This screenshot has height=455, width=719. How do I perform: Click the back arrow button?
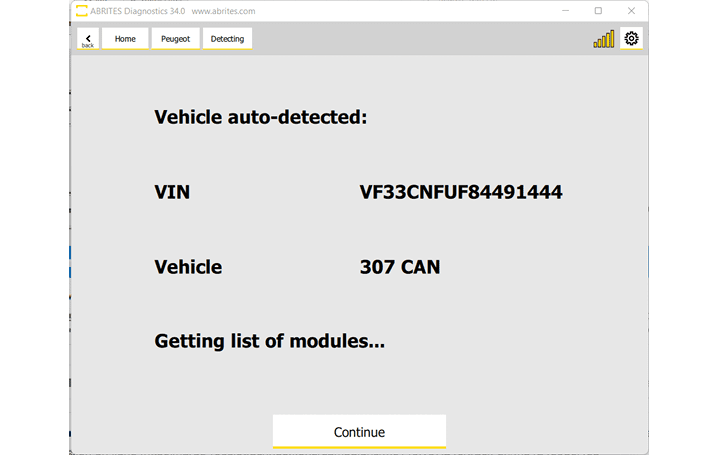(88, 39)
